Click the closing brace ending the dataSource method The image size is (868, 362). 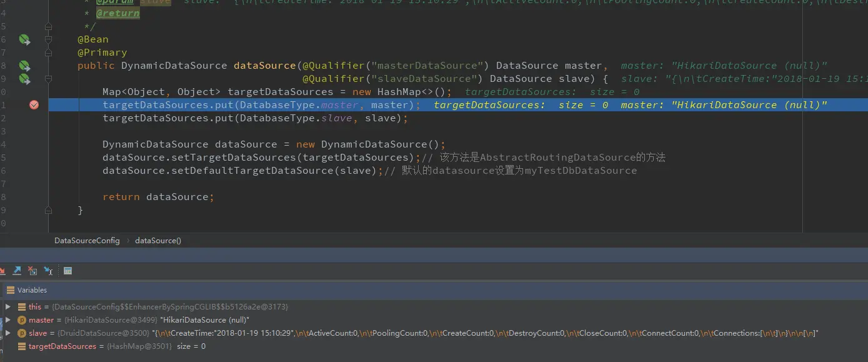80,210
